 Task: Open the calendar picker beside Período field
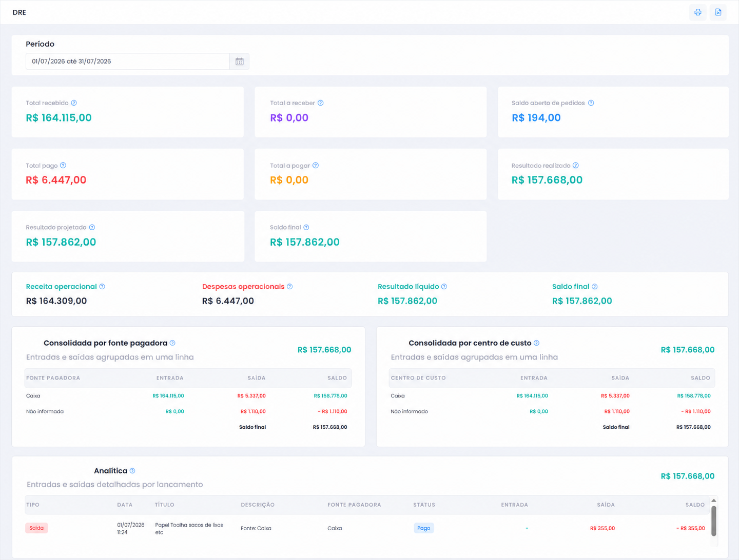click(239, 62)
